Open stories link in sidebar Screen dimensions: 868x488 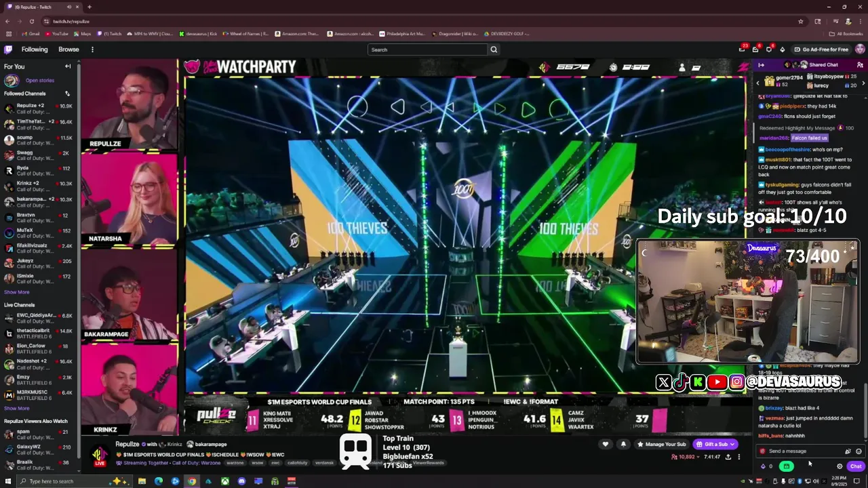point(40,81)
